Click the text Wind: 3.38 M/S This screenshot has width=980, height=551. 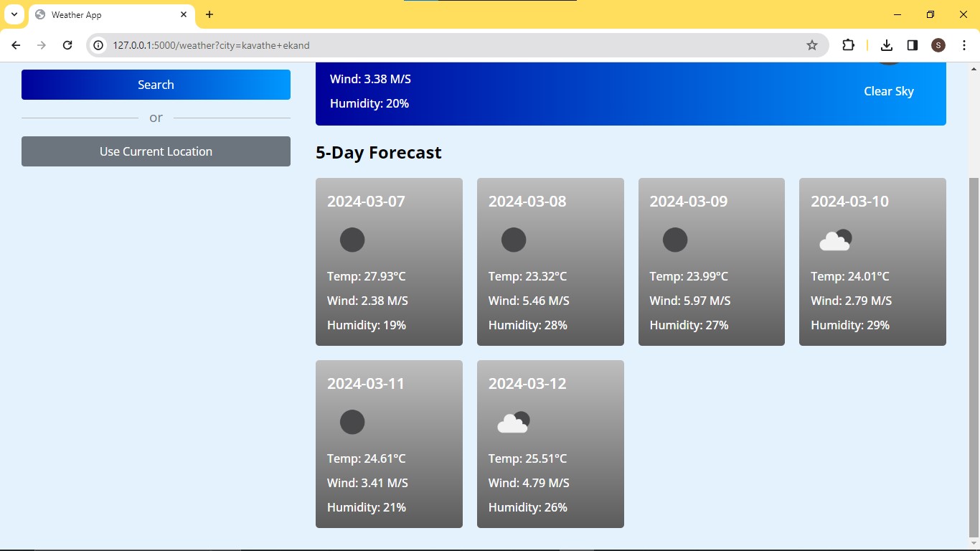pos(370,79)
